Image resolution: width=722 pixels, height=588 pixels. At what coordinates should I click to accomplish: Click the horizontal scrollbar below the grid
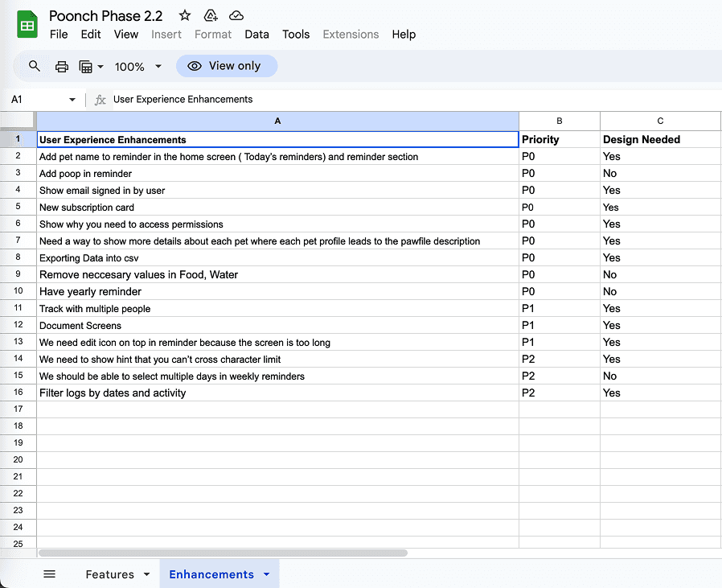pyautogui.click(x=223, y=553)
